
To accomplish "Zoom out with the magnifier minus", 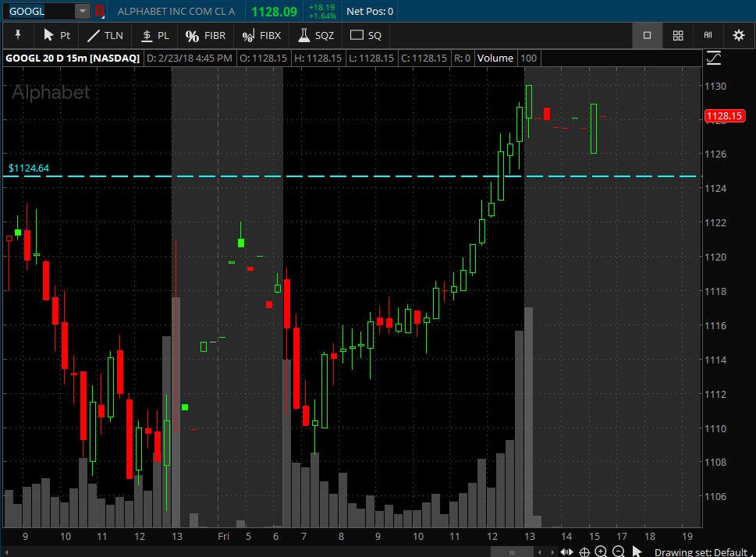I will click(x=619, y=552).
